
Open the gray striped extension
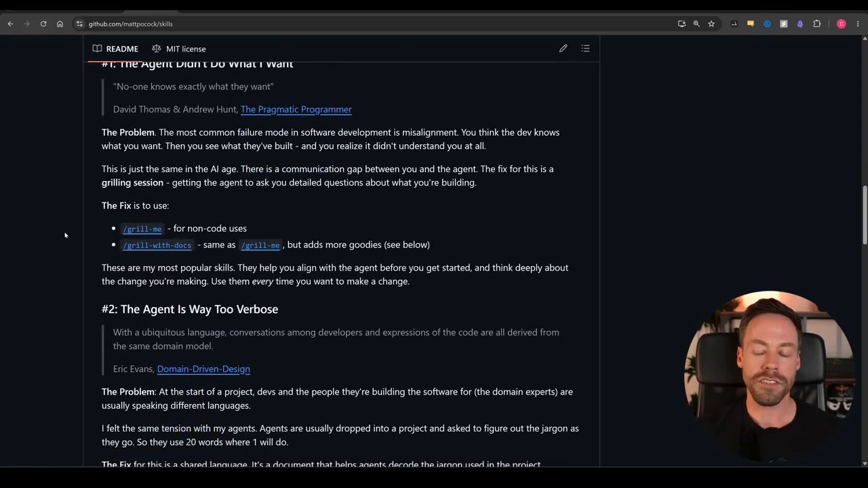783,24
